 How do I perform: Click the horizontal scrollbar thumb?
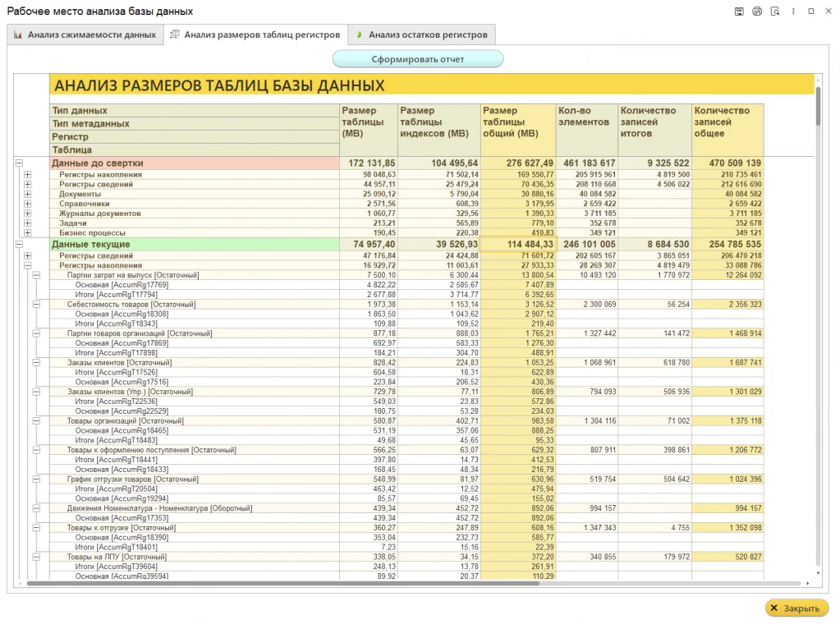(x=282, y=583)
